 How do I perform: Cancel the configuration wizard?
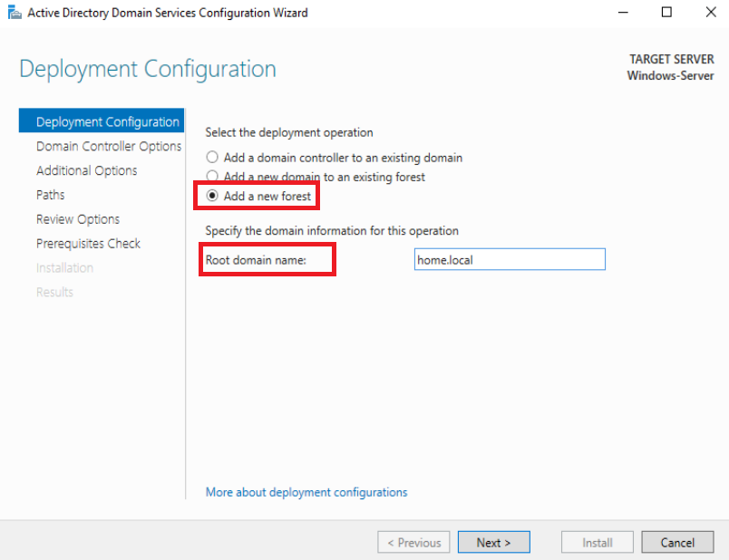pyautogui.click(x=677, y=543)
